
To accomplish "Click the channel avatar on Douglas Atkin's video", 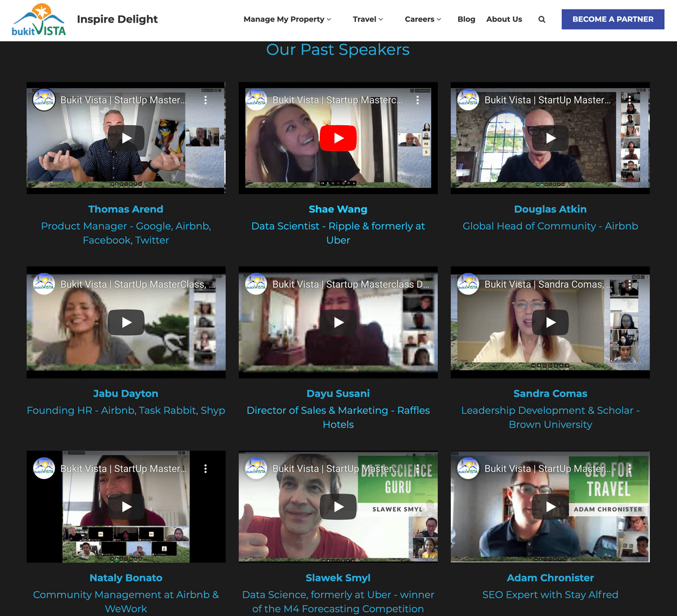I will tap(468, 100).
